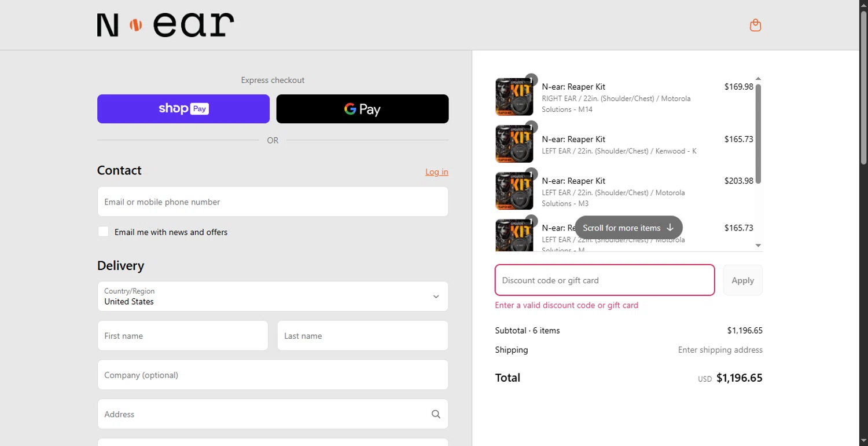Viewport: 868px width, 446px height.
Task: Click the address search magnifier icon
Action: (x=436, y=414)
